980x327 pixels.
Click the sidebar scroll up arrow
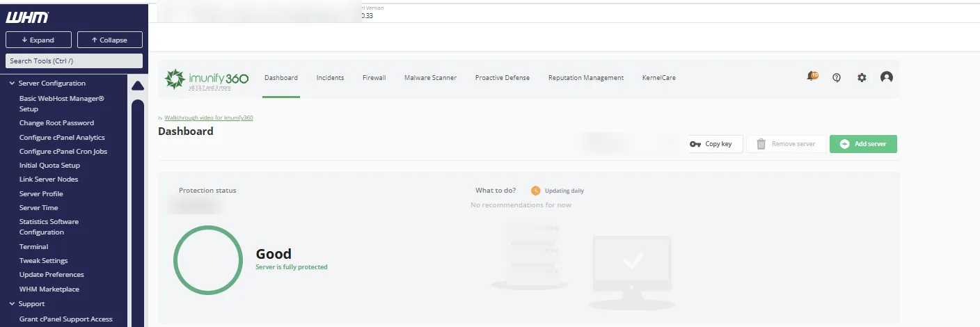pos(138,86)
